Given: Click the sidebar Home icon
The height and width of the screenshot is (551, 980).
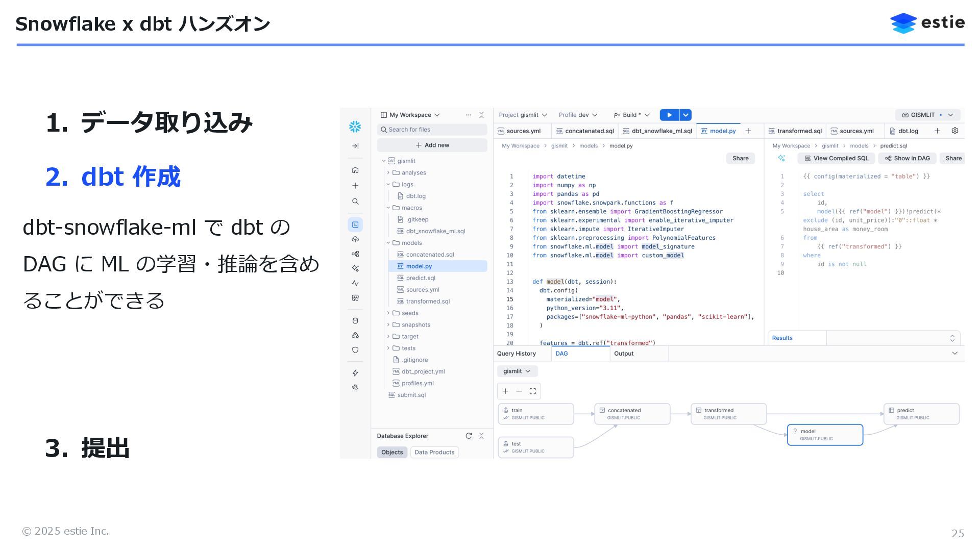Looking at the screenshot, I should [355, 170].
